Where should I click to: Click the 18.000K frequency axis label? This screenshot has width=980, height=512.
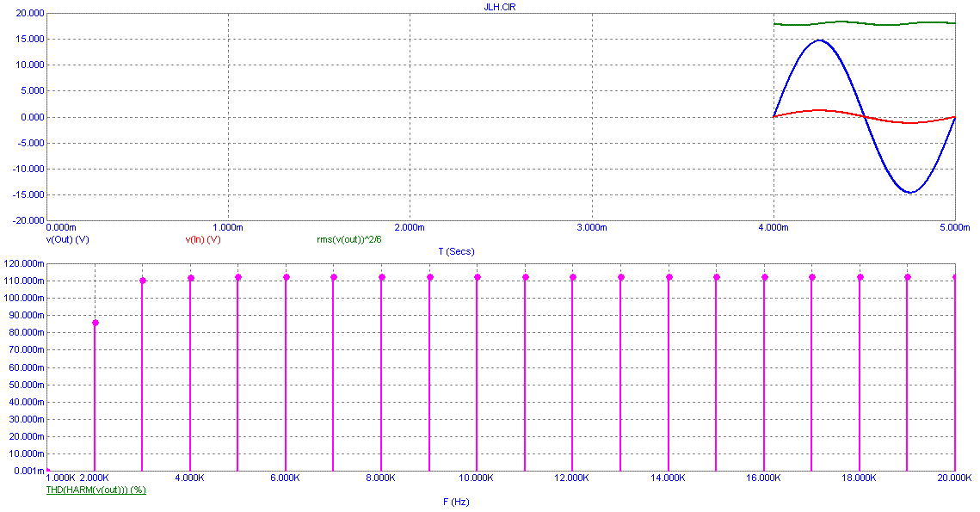[859, 478]
